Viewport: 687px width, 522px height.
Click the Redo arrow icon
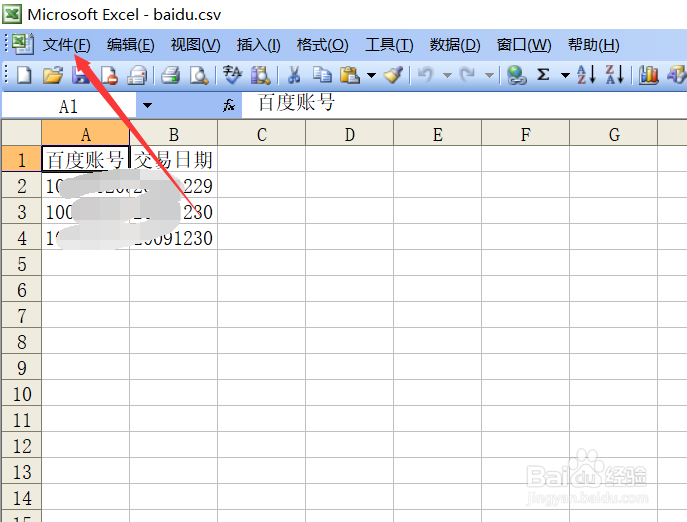[467, 75]
